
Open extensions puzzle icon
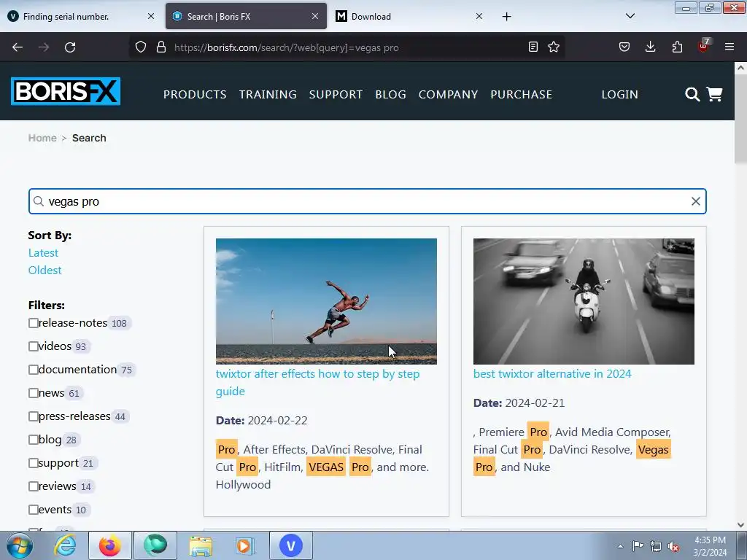click(x=677, y=47)
